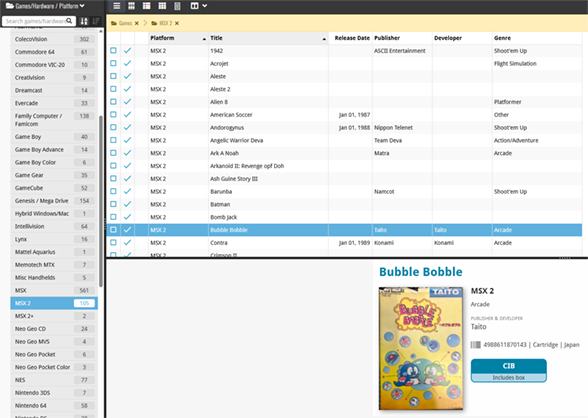
Task: Click the Nippon Telenet publisher cell
Action: 402,127
